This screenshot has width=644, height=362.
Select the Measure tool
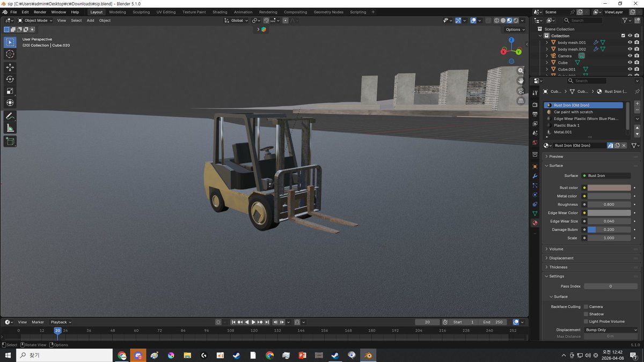click(x=10, y=128)
